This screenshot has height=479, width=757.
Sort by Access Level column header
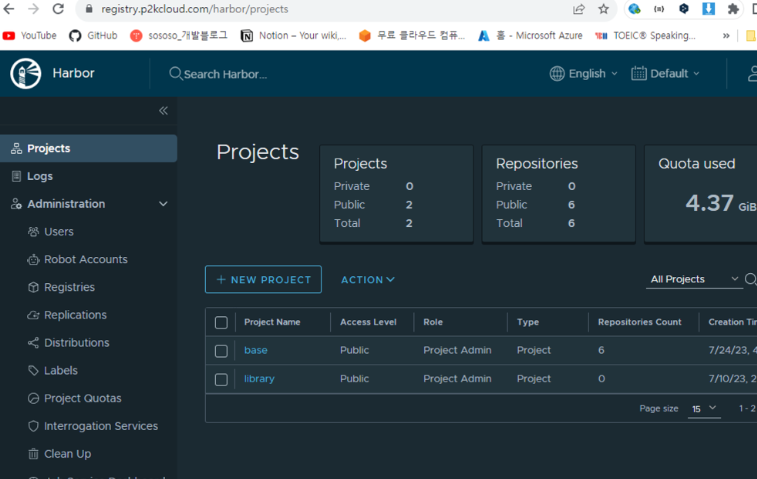tap(368, 322)
